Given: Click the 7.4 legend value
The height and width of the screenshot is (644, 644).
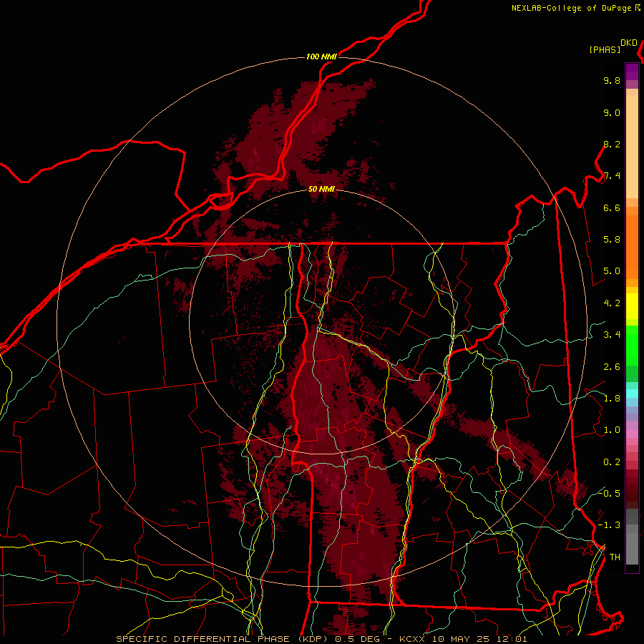Looking at the screenshot, I should 612,176.
